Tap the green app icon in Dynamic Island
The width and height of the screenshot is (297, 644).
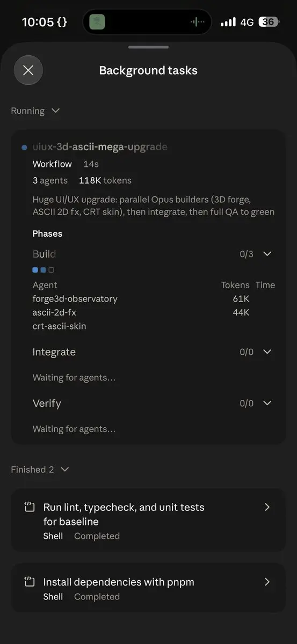97,22
